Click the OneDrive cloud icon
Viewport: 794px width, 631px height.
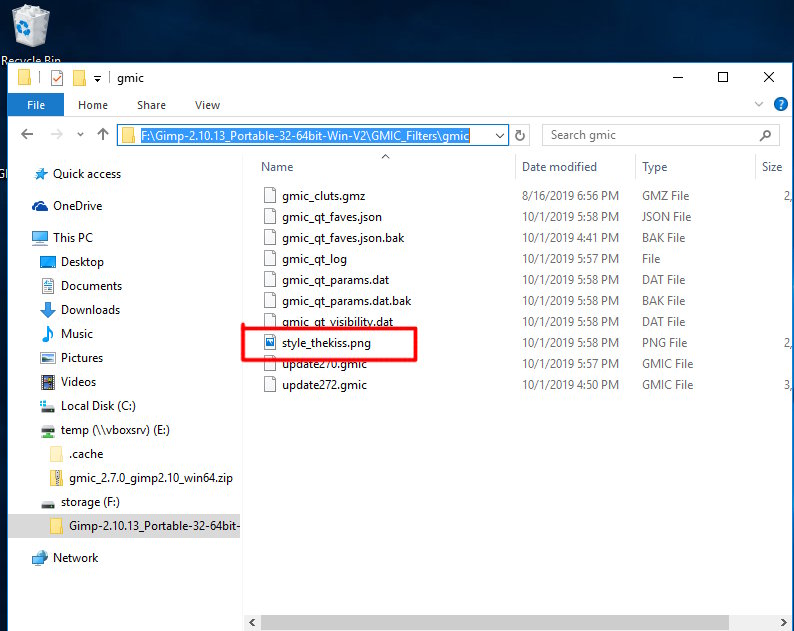pyautogui.click(x=40, y=206)
